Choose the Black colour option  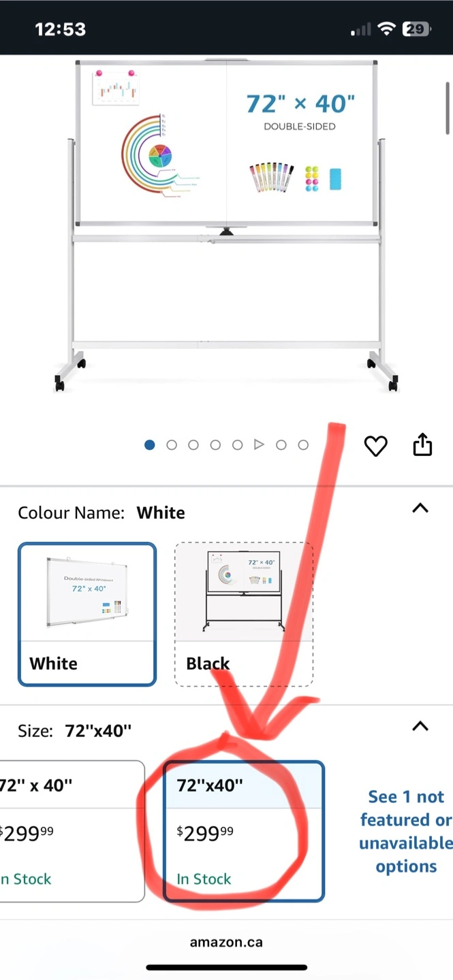[x=244, y=614]
